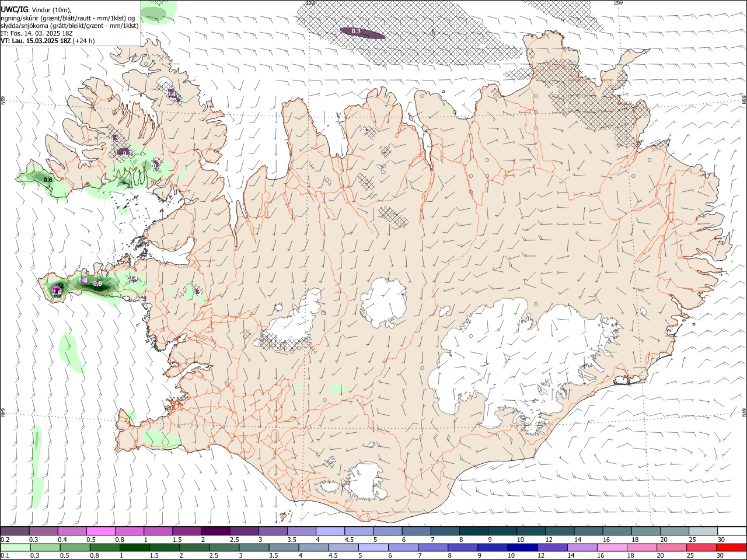Click the 'UWC/IG' title text

click(x=14, y=10)
